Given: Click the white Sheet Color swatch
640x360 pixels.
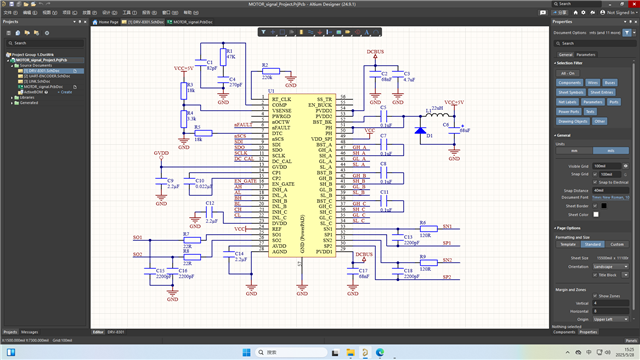Looking at the screenshot, I should point(596,214).
